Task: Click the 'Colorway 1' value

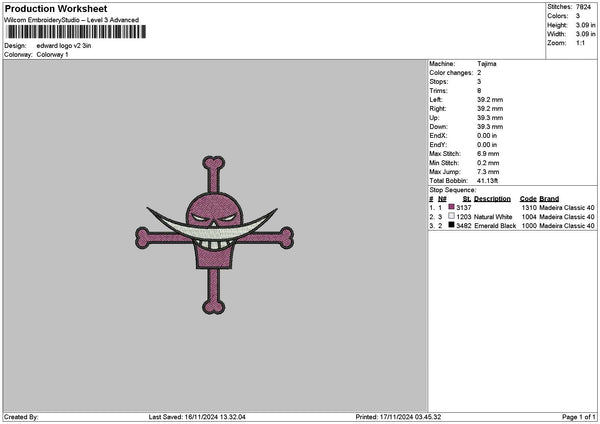Action: [52, 55]
